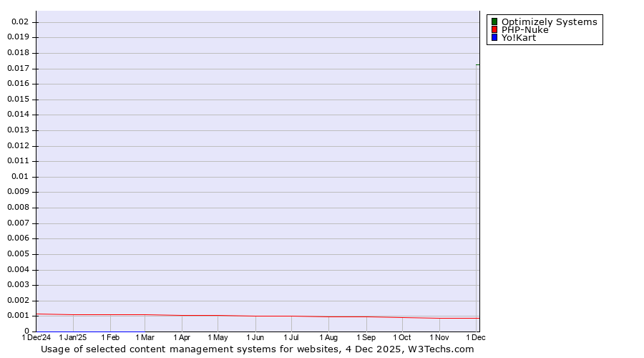Click the green Optimizely data point near 0.017
Viewport: 644px width, 358px height.
477,65
